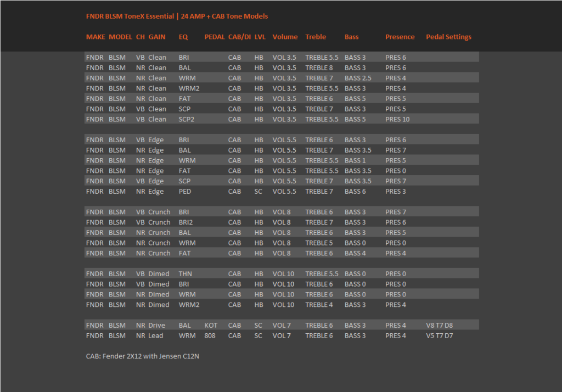Click pedal settings 'V8 T7 D8'
This screenshot has width=562, height=392.
[x=440, y=326]
